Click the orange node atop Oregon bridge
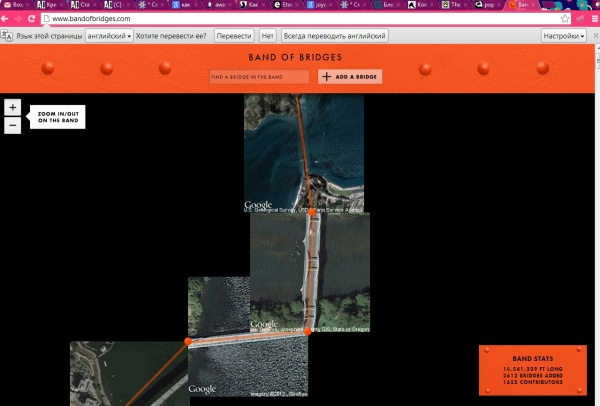Viewport: 600px width, 406px height. click(312, 212)
